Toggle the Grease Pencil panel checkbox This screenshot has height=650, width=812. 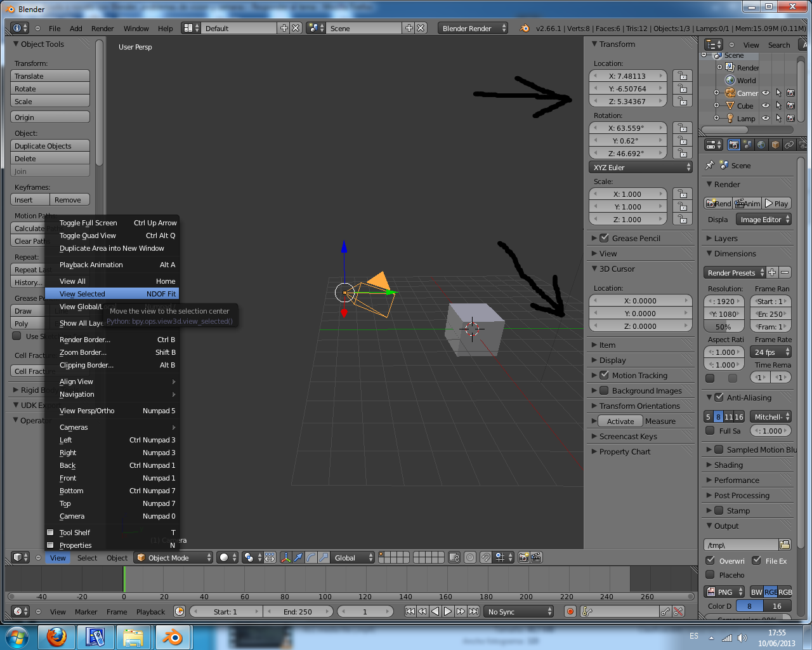click(x=605, y=238)
